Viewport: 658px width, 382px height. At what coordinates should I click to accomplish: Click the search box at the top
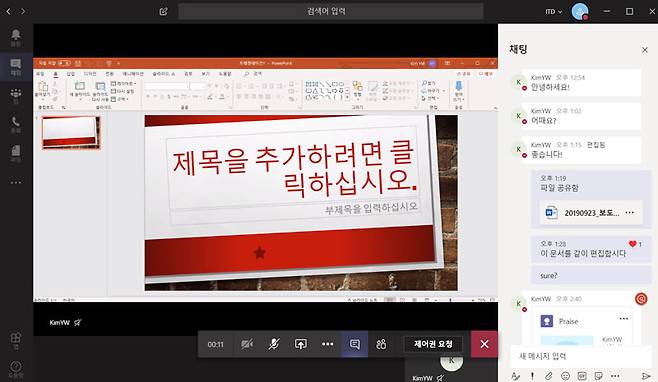[331, 11]
